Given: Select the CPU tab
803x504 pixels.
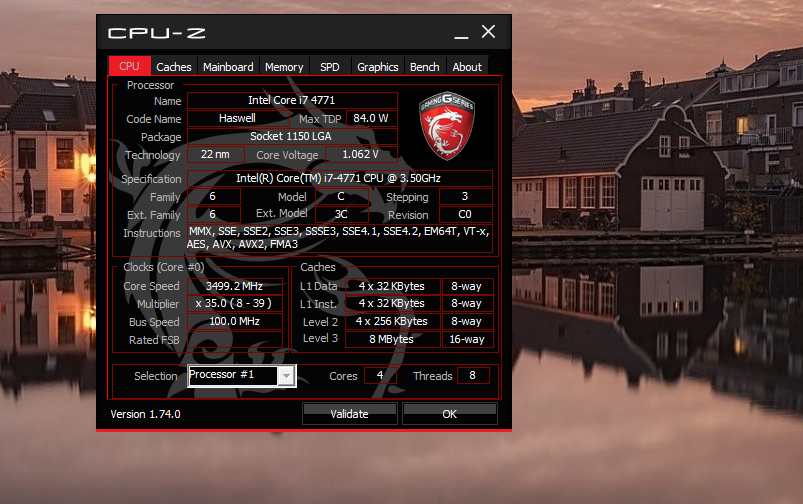Looking at the screenshot, I should (x=129, y=66).
